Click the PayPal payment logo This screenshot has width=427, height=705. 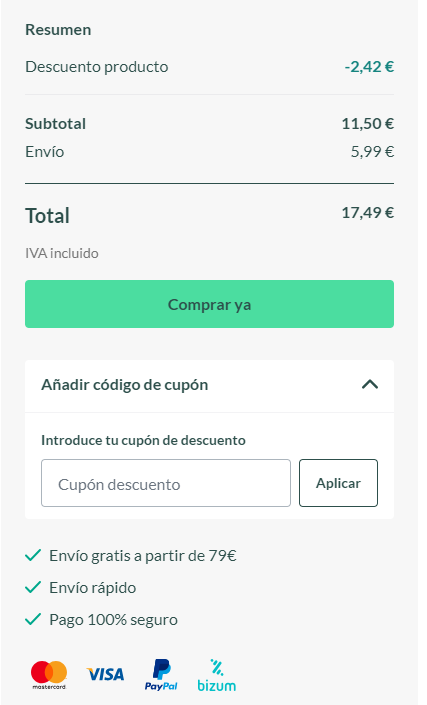(x=161, y=675)
